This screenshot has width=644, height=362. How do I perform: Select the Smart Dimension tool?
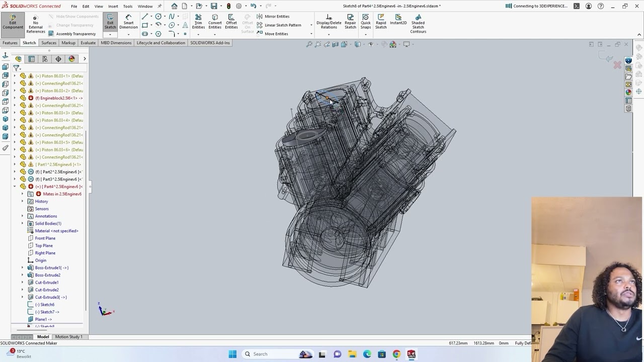(128, 22)
